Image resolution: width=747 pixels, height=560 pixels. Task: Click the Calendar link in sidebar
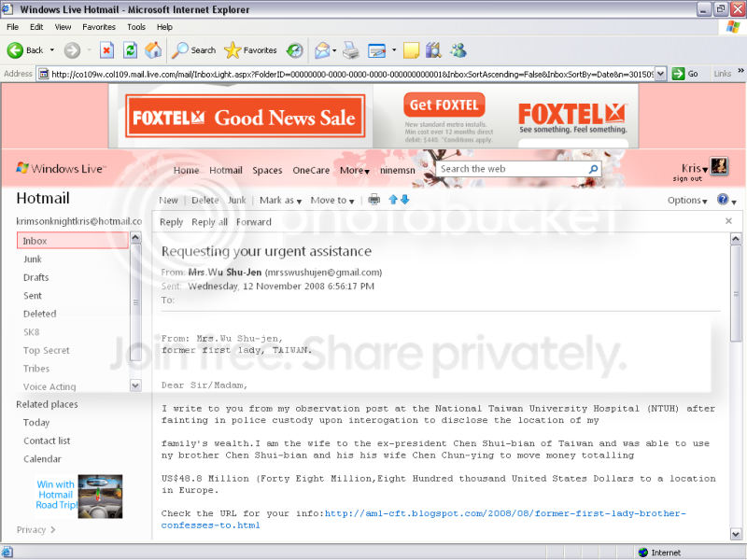(42, 459)
